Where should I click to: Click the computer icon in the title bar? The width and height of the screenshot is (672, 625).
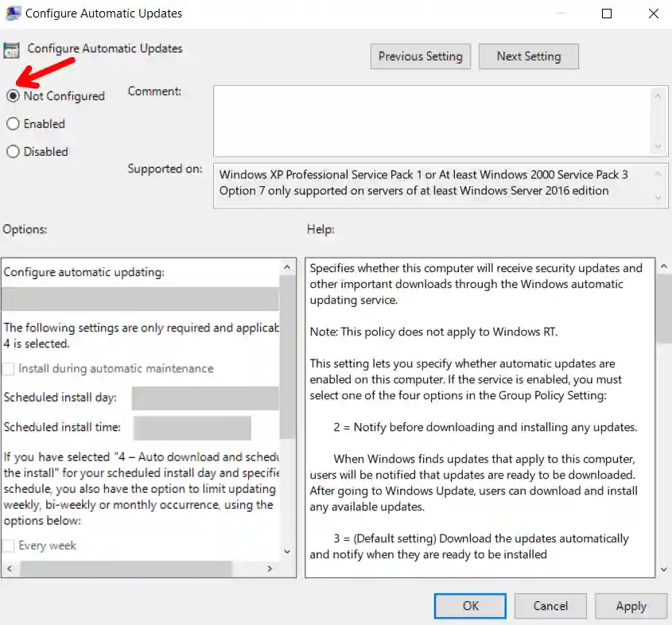coord(13,13)
